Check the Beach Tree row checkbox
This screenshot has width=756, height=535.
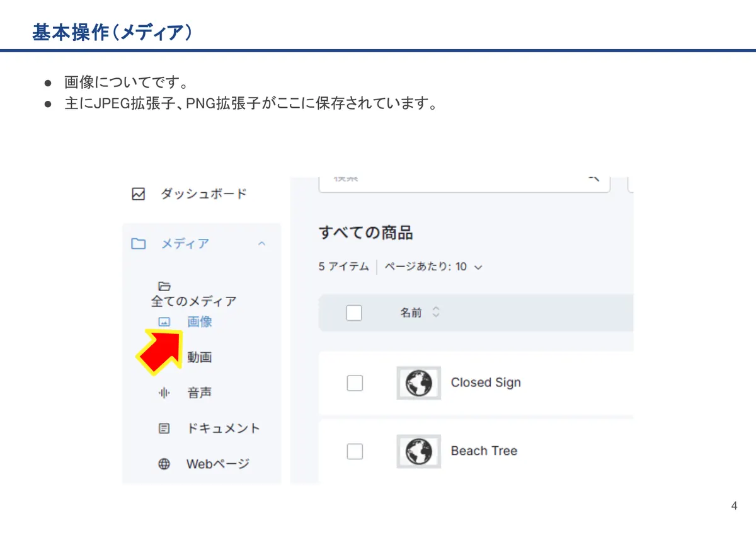pos(355,451)
